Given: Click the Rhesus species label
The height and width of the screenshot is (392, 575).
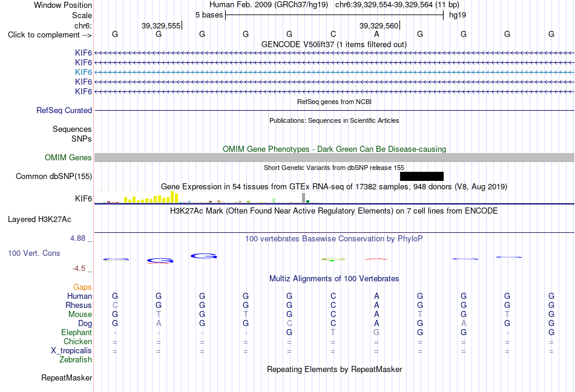Looking at the screenshot, I should [79, 305].
